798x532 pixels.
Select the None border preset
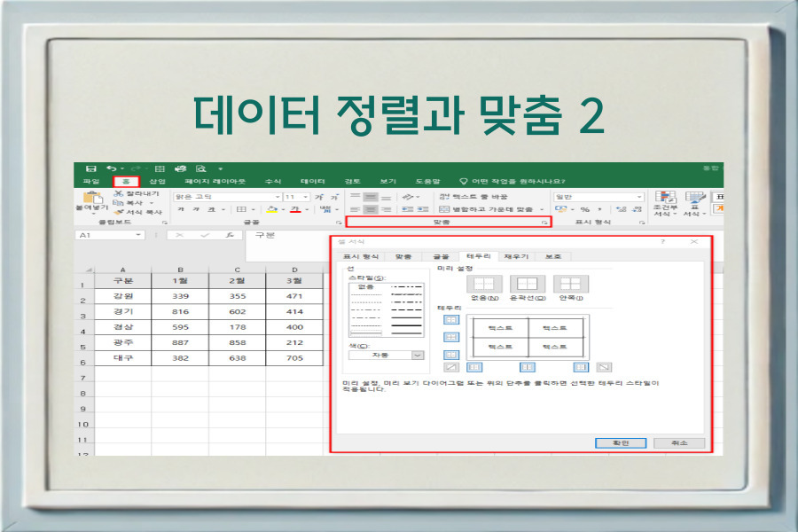(484, 284)
